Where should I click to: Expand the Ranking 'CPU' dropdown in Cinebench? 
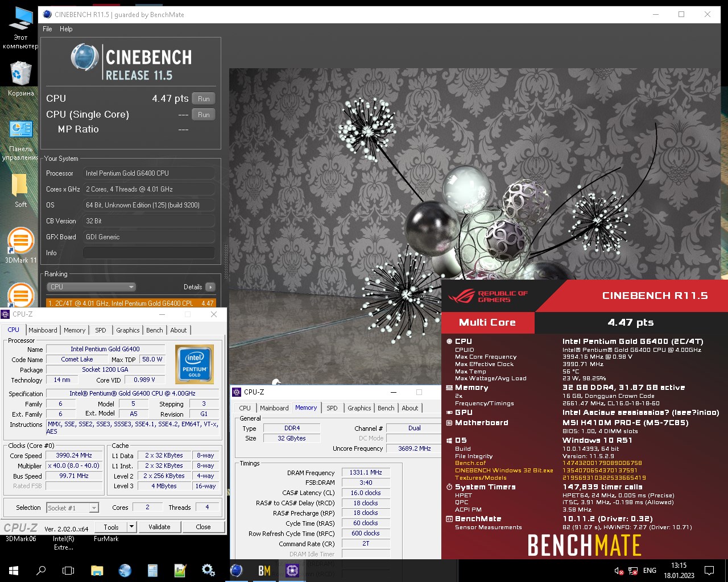(x=91, y=287)
